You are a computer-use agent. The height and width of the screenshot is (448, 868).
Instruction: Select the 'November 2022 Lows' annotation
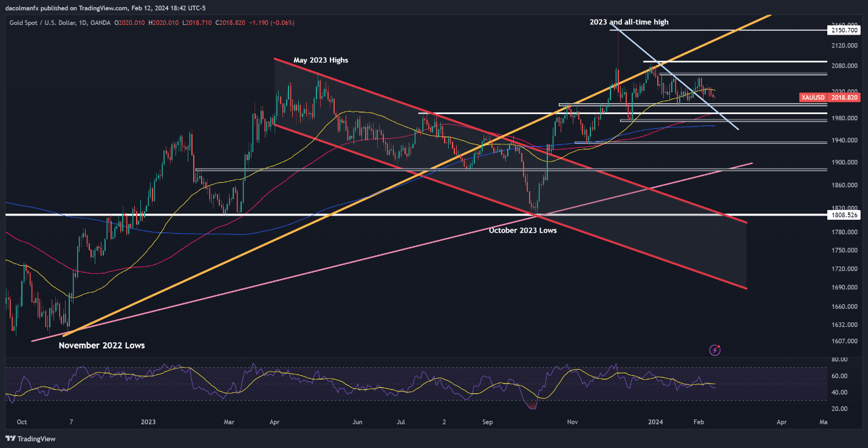tap(101, 345)
